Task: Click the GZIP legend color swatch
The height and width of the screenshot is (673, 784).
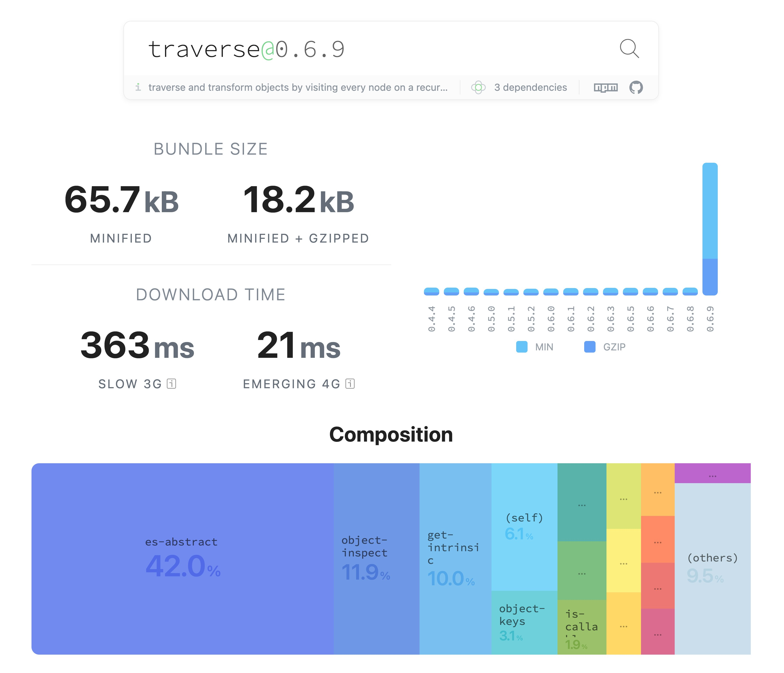Action: pos(589,347)
